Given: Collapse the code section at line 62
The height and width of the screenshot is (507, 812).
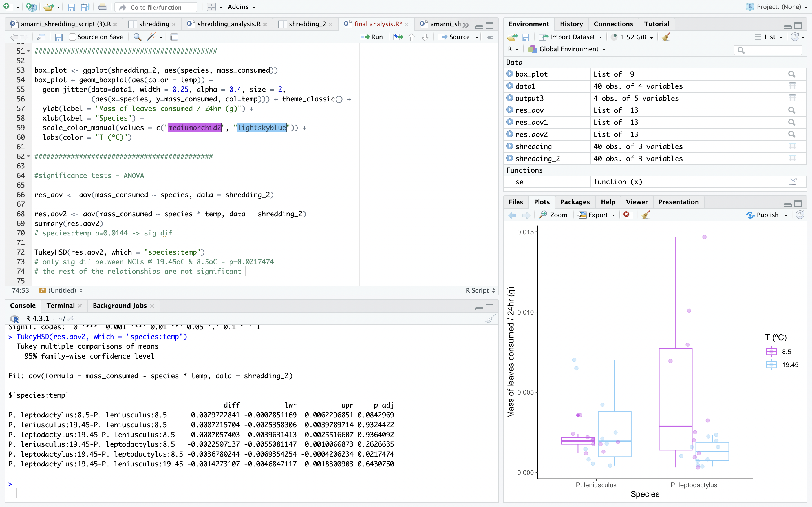Looking at the screenshot, I should point(28,157).
